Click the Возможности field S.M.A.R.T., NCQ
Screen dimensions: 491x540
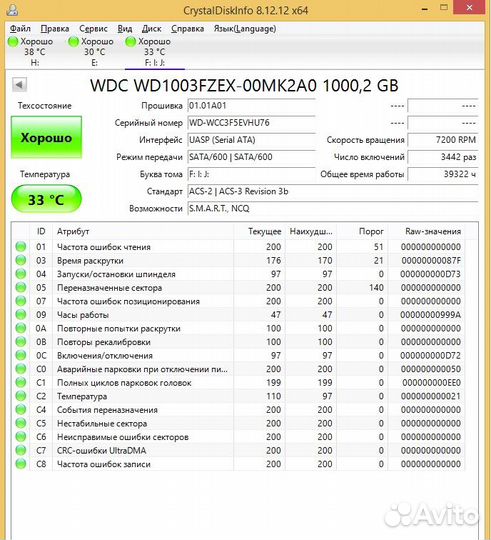333,209
